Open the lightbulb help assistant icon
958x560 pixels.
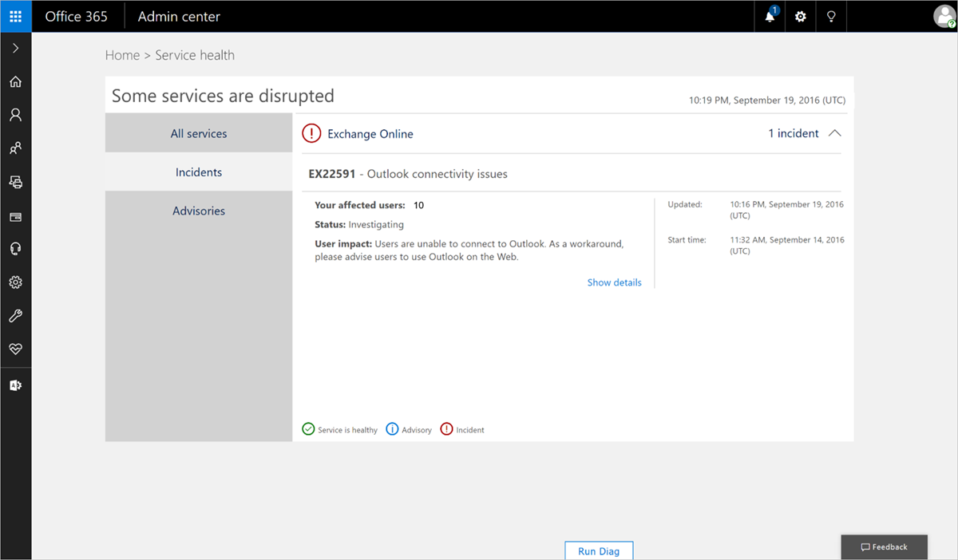click(x=831, y=16)
